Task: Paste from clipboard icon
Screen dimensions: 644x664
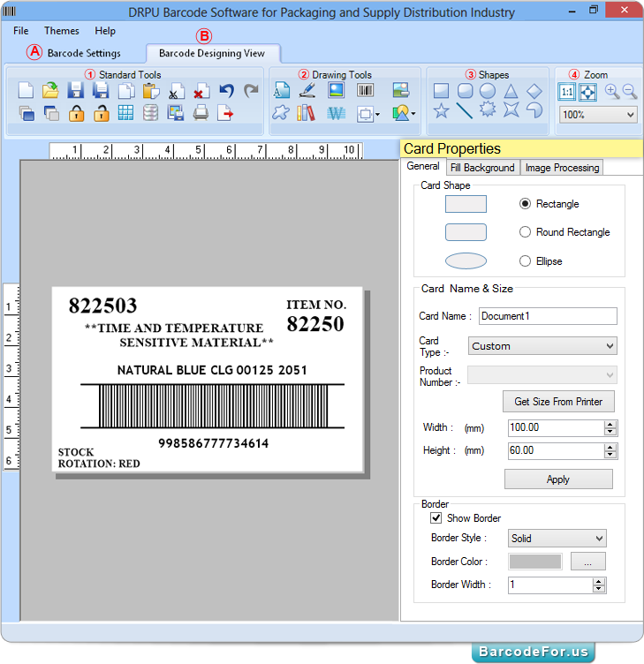Action: coord(151,90)
